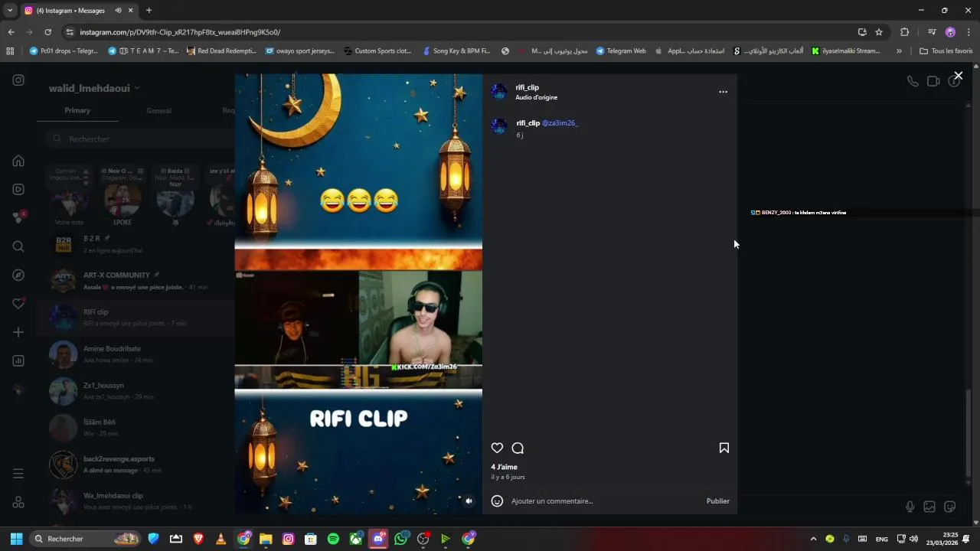Open the RIFI clip conversation

pyautogui.click(x=136, y=318)
